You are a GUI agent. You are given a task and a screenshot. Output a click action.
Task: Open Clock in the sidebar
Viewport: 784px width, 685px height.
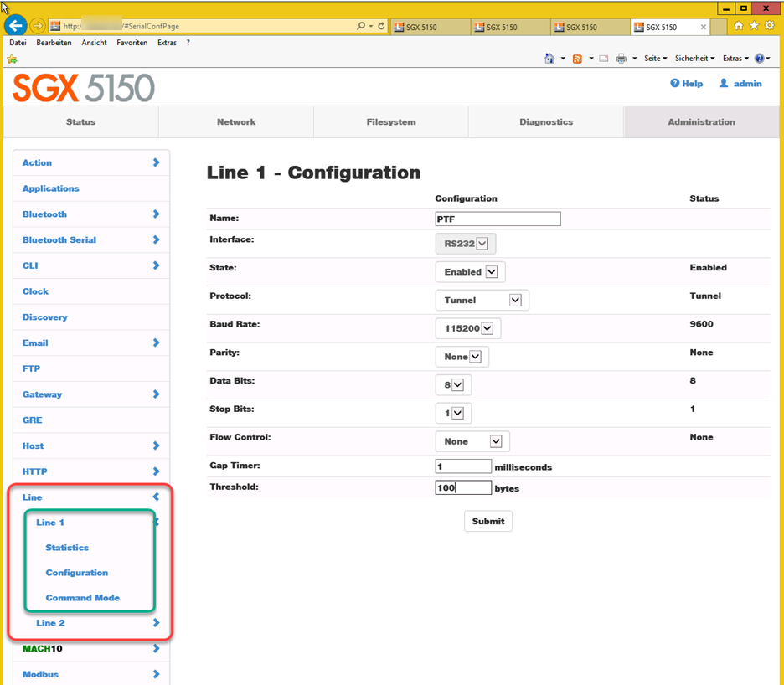(35, 291)
